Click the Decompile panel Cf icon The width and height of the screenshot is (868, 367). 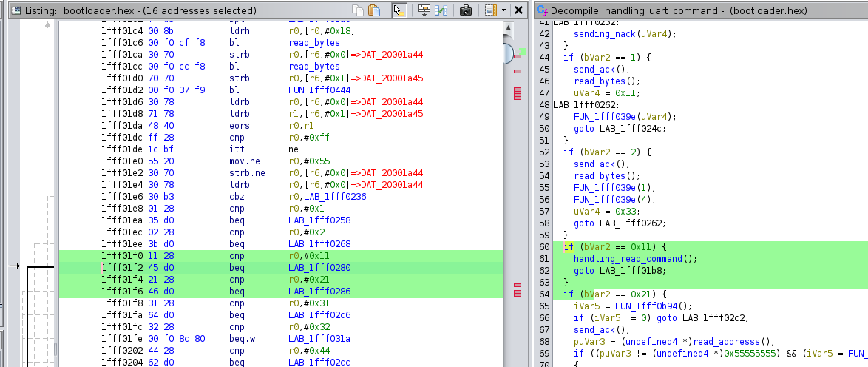point(541,10)
